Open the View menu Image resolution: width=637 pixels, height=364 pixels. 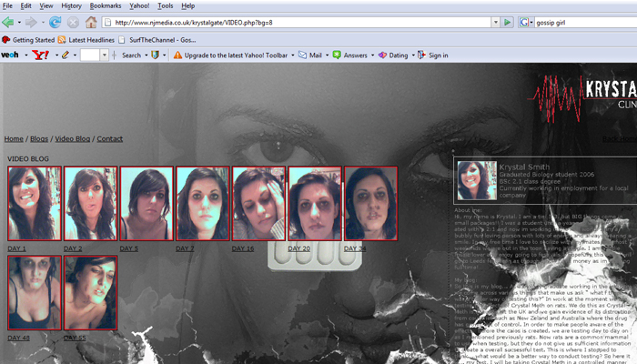point(45,5)
